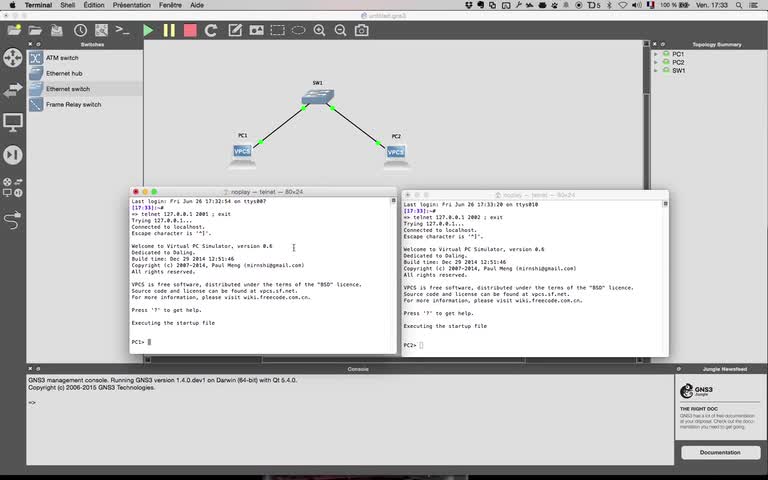Viewport: 768px width, 480px height.
Task: Open console to all devices icon
Action: [122, 30]
